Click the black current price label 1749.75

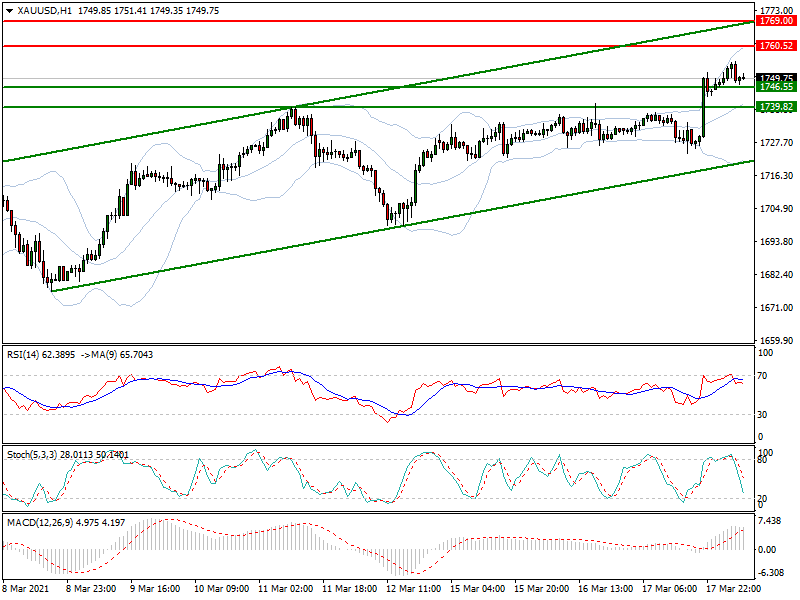pos(777,78)
